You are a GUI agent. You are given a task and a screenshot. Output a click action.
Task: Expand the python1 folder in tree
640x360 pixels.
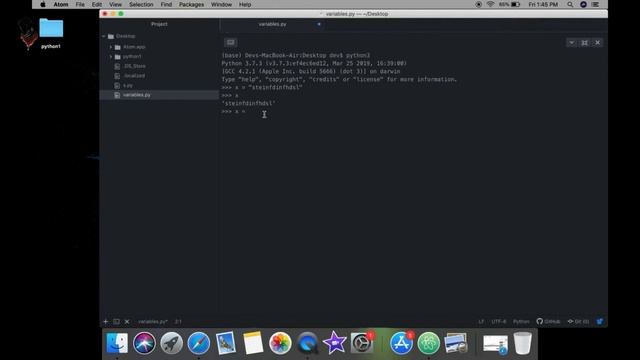click(111, 57)
